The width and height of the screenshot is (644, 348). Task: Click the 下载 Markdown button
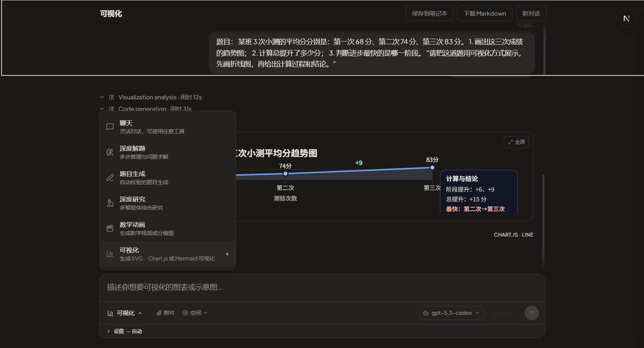click(x=485, y=13)
